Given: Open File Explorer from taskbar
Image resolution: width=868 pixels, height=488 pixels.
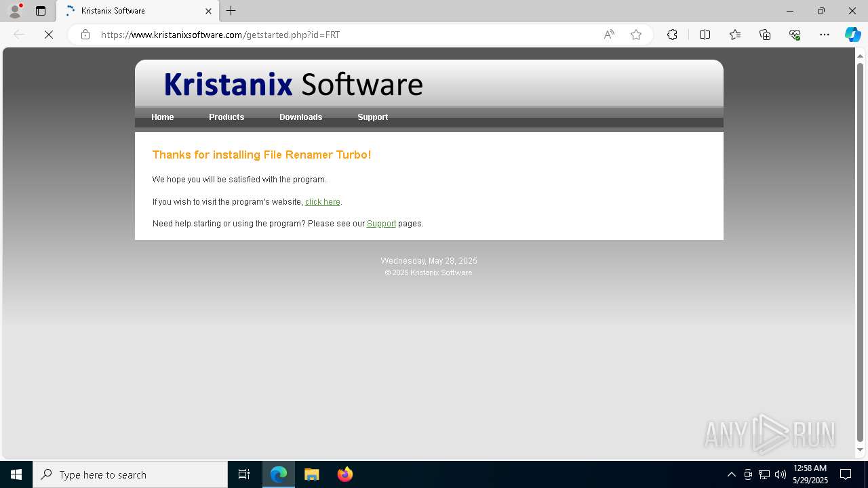Looking at the screenshot, I should pos(312,474).
